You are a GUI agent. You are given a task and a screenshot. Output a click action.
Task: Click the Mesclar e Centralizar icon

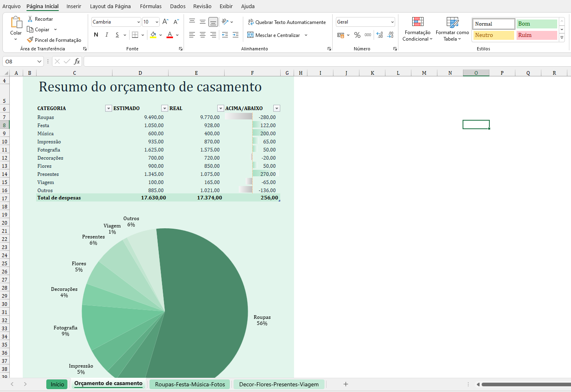(x=251, y=35)
